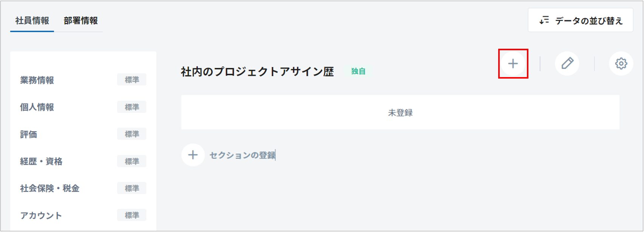Click the plus icon for セクションの登録
644x232 pixels.
(x=193, y=155)
